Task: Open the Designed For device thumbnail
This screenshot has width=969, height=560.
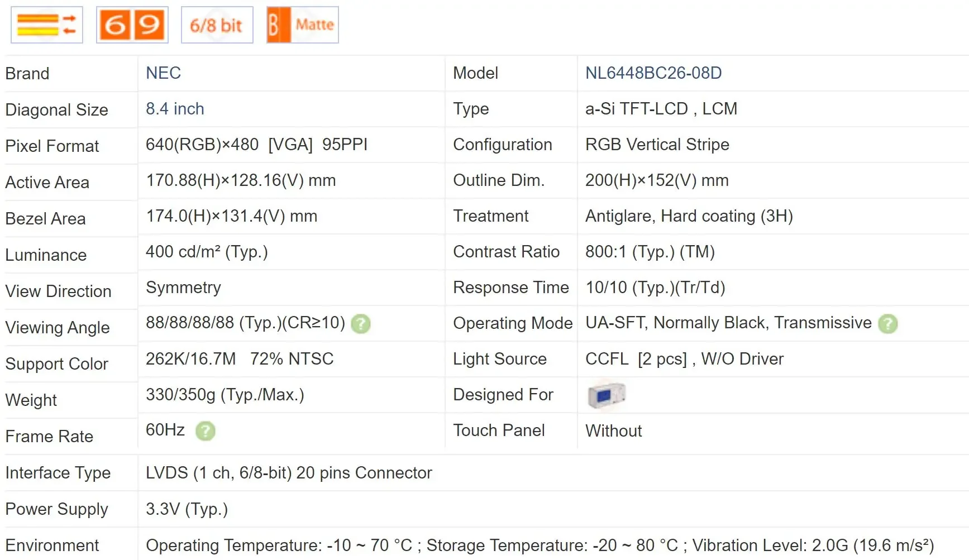Action: (x=606, y=395)
